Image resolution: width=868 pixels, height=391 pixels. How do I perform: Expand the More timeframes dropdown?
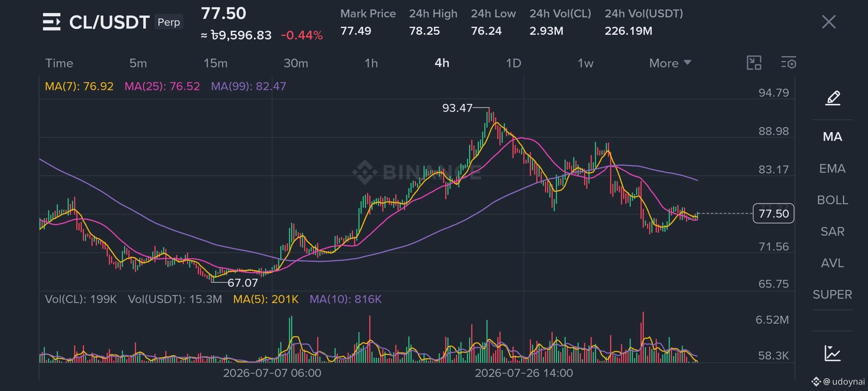point(670,63)
